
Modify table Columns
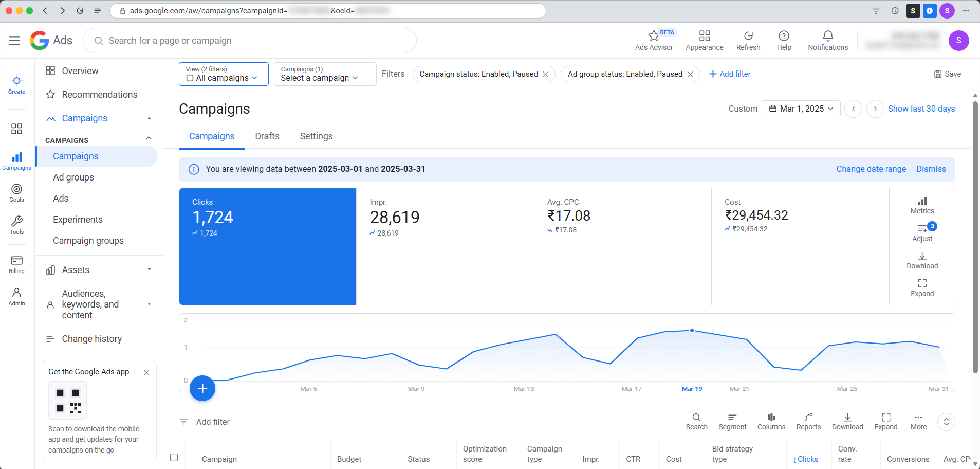(771, 422)
